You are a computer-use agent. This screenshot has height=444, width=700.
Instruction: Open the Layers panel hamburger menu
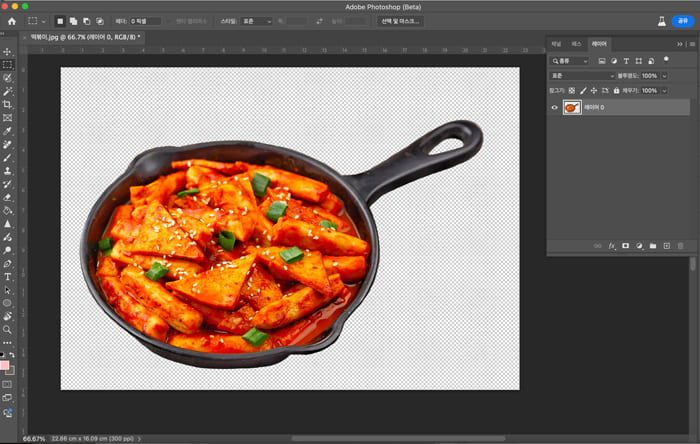[692, 44]
